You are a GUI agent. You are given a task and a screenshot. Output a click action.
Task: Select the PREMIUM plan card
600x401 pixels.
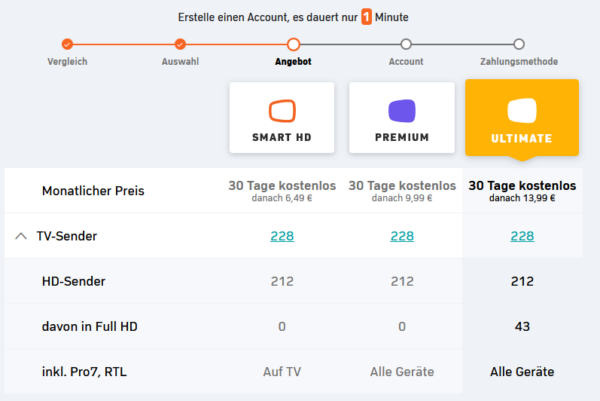click(x=402, y=118)
